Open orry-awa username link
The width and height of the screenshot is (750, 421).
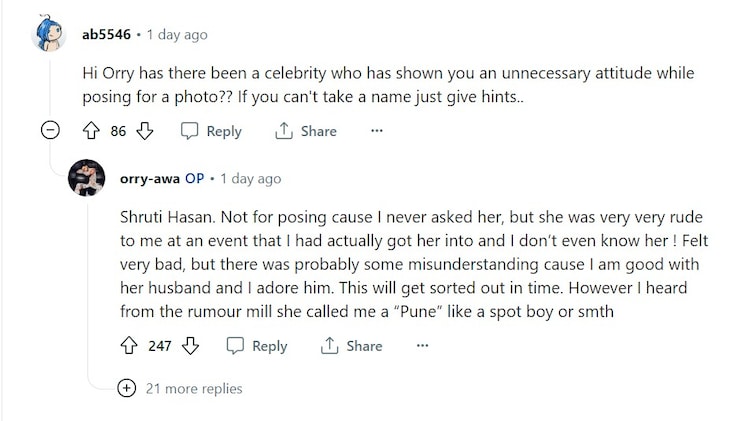(x=149, y=179)
